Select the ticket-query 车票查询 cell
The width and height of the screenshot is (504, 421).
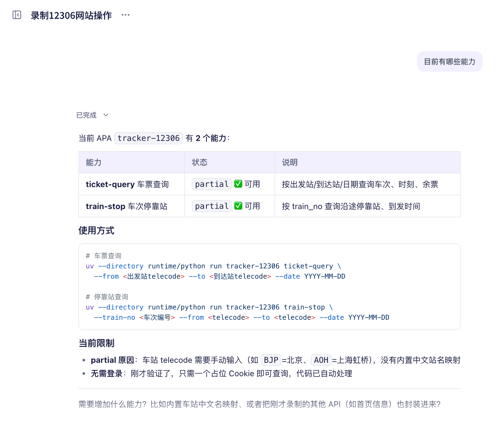click(x=132, y=184)
